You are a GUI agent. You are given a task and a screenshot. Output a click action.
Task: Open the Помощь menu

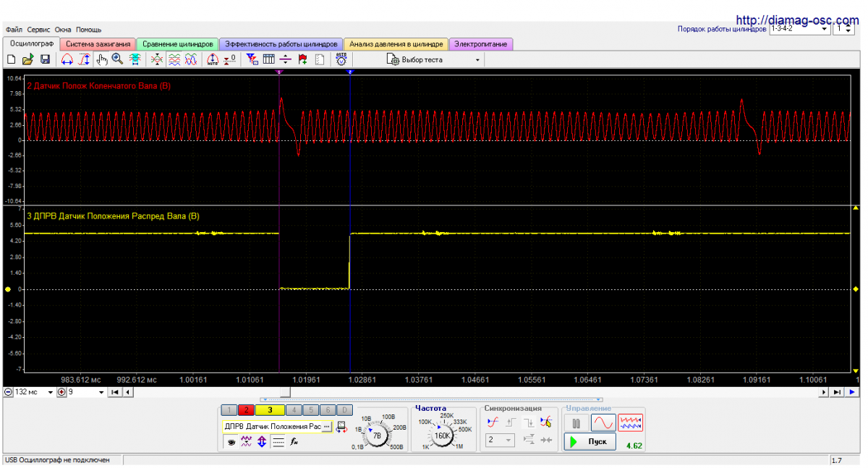[x=89, y=30]
